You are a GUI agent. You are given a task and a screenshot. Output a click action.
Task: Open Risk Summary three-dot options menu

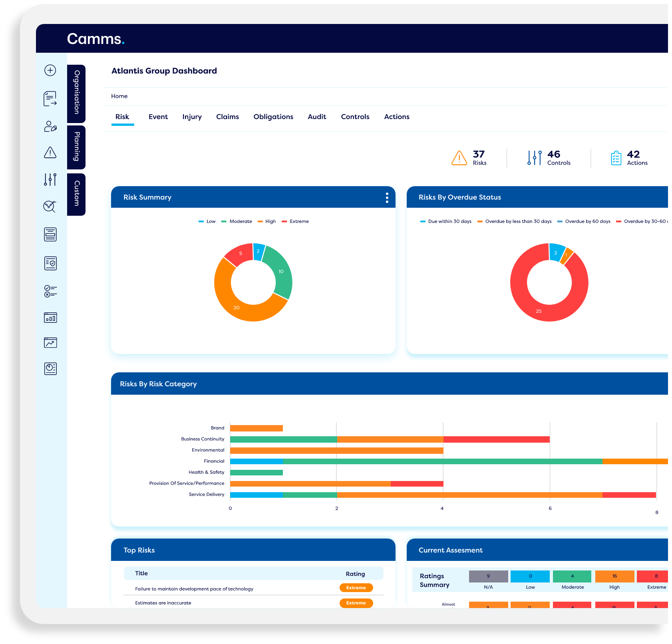point(387,197)
